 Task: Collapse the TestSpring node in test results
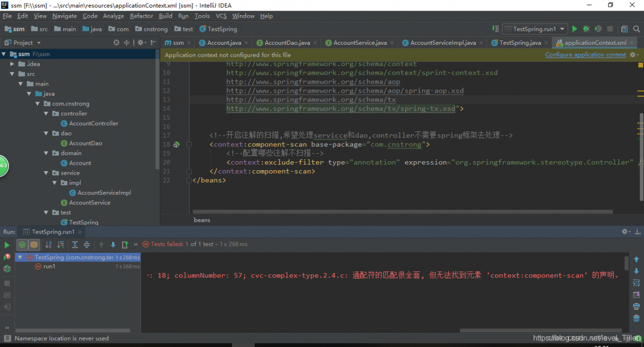[20, 257]
